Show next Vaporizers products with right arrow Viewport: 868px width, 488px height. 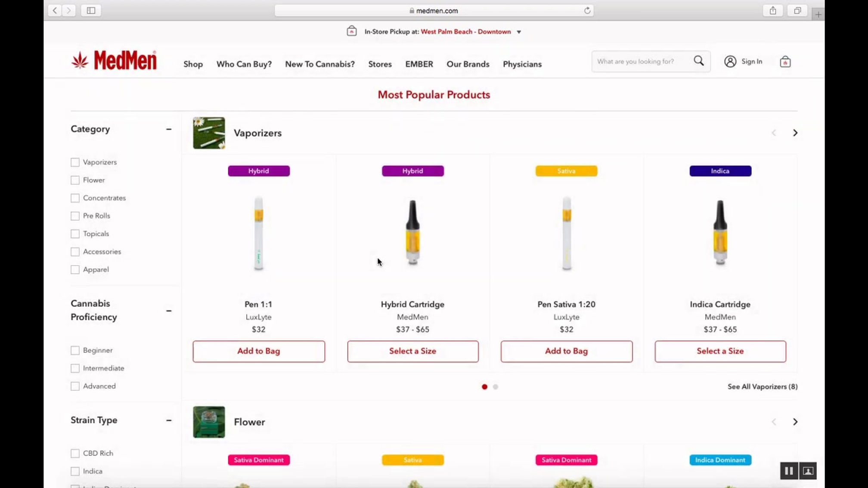795,133
